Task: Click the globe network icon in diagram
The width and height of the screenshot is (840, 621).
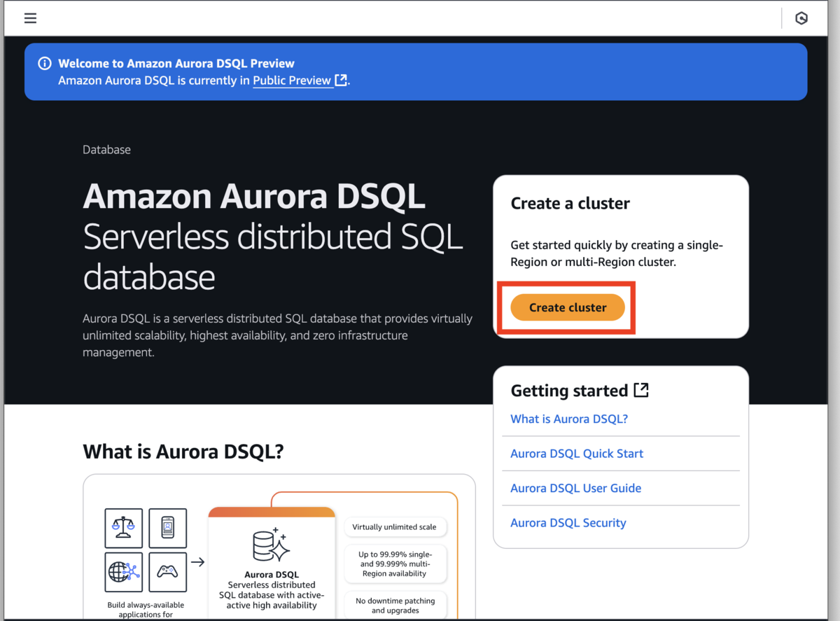Action: (x=124, y=572)
